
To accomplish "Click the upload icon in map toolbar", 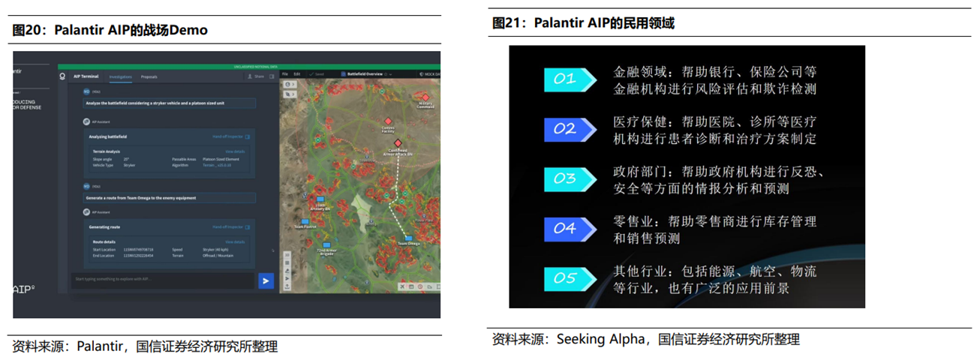I will 287,286.
